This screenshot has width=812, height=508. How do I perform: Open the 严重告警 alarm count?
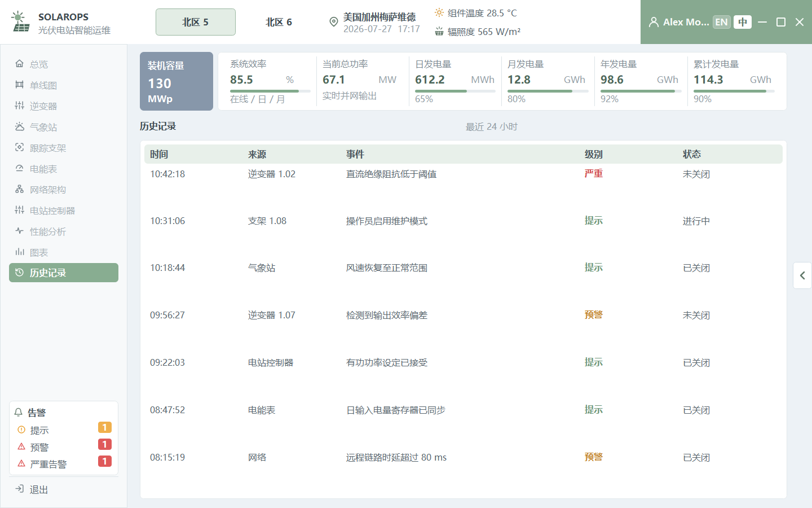104,461
